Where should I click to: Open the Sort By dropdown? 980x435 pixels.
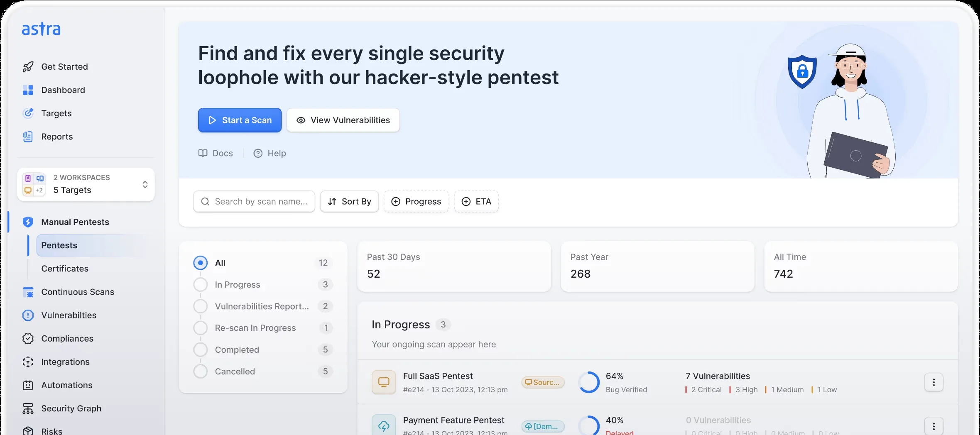pyautogui.click(x=349, y=201)
